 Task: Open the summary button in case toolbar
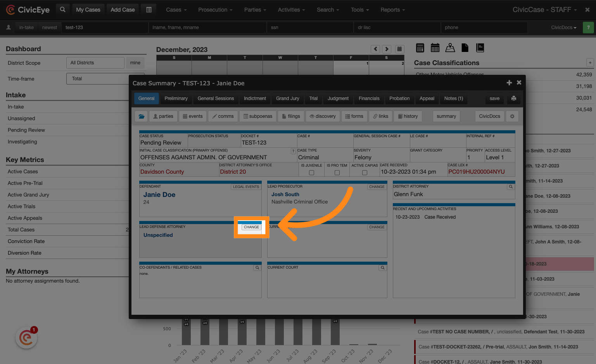click(446, 116)
